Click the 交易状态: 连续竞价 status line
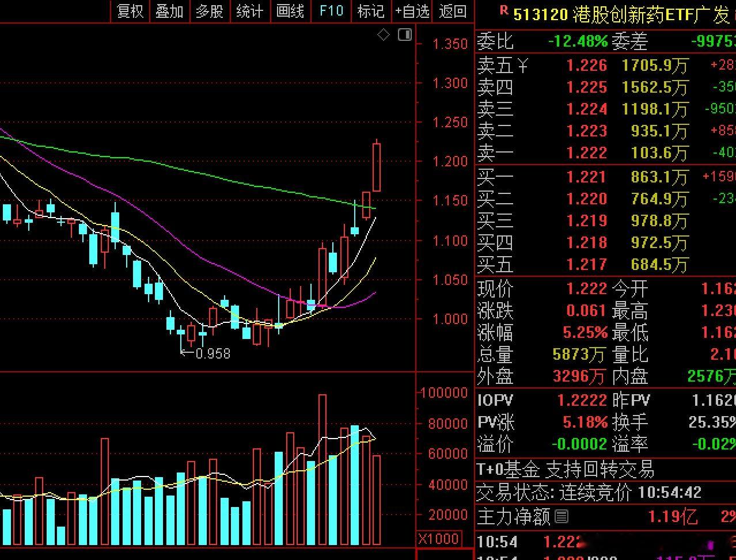 (589, 493)
